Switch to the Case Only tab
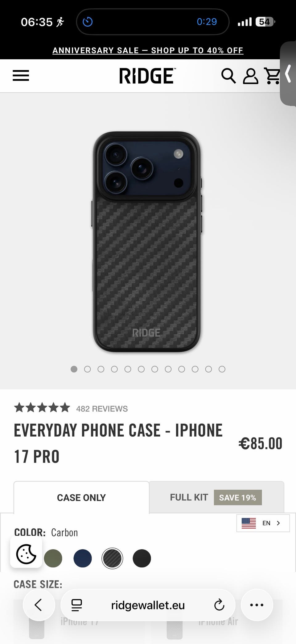The height and width of the screenshot is (644, 296). [x=81, y=498]
